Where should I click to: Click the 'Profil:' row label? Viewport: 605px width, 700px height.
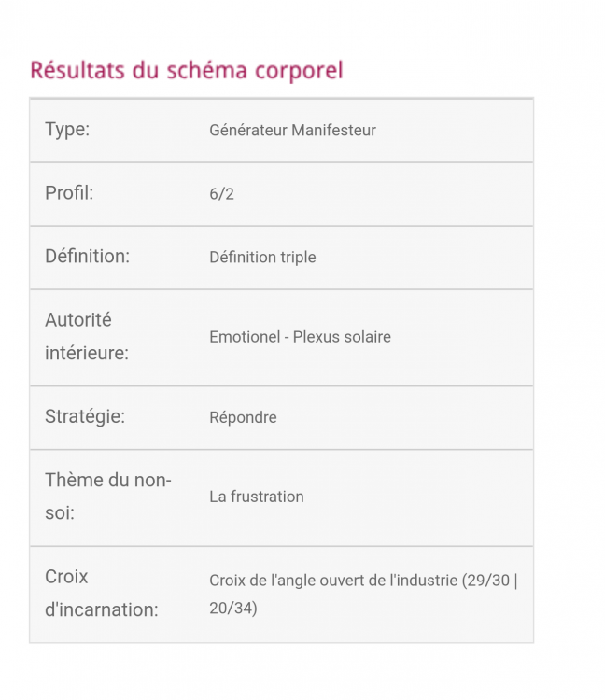point(69,193)
